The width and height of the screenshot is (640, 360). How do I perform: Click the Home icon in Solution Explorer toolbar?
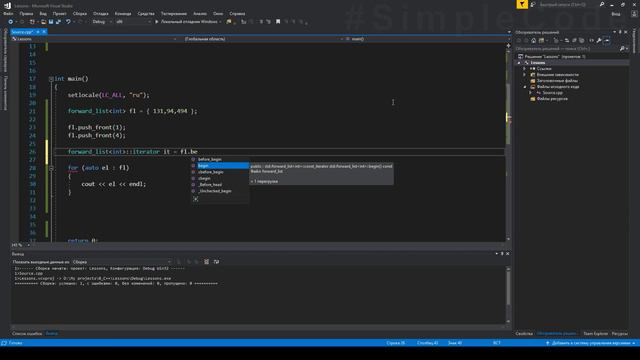pos(533,40)
